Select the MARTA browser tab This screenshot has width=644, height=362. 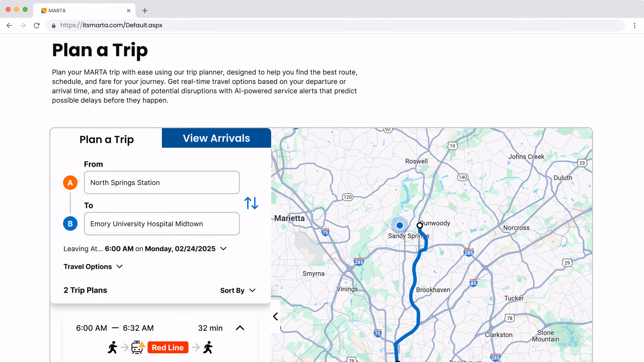(x=84, y=11)
